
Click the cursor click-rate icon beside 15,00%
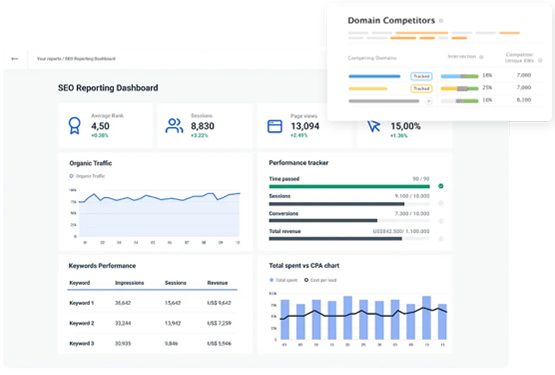coord(374,126)
